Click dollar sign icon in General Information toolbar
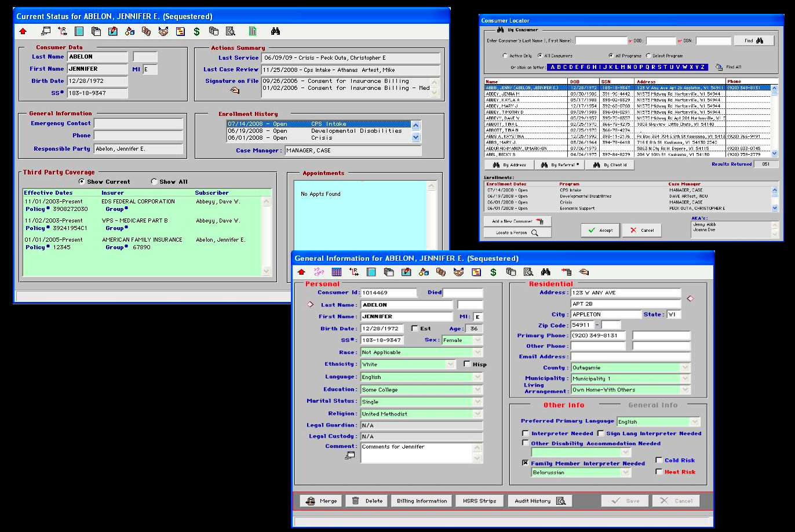Screen dimensions: 795x532 coord(493,271)
